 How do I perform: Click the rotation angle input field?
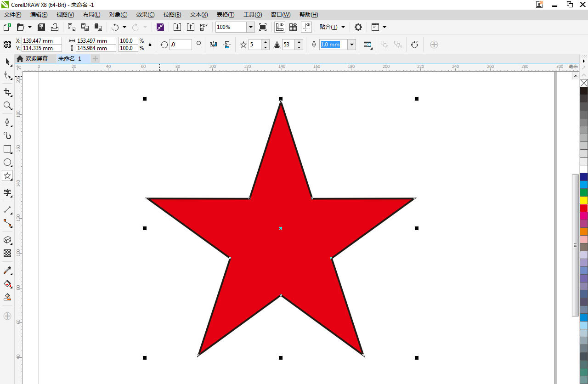[181, 45]
